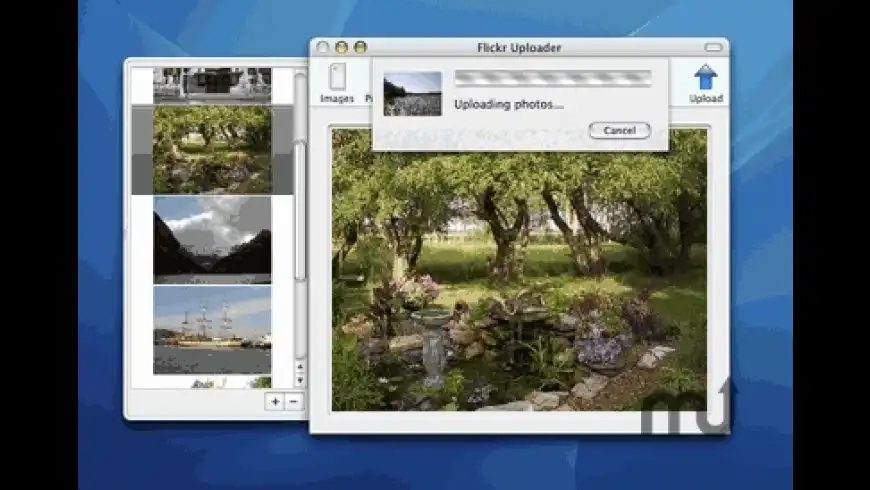Click the minus button to remove image
This screenshot has width=870, height=490.
tap(294, 401)
